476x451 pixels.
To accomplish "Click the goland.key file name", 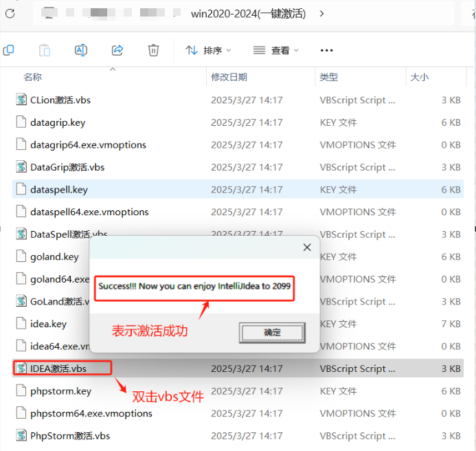I will 54,257.
